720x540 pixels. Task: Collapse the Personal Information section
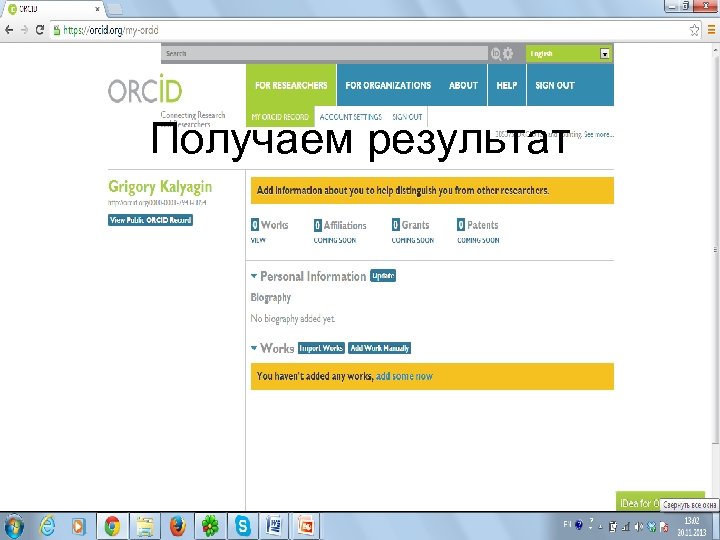(254, 276)
